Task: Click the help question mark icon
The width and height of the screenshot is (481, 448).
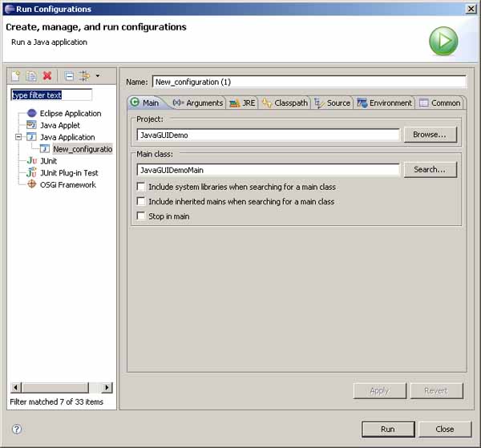Action: (16, 429)
